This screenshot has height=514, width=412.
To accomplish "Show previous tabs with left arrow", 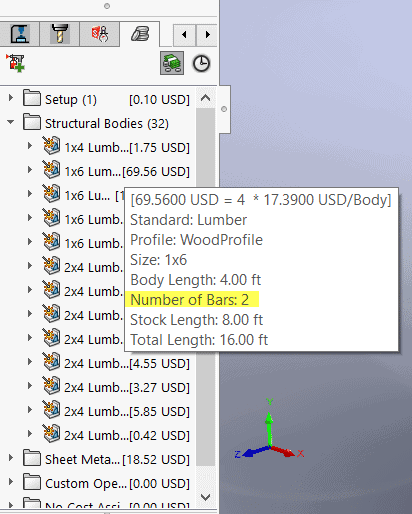I will 184,34.
